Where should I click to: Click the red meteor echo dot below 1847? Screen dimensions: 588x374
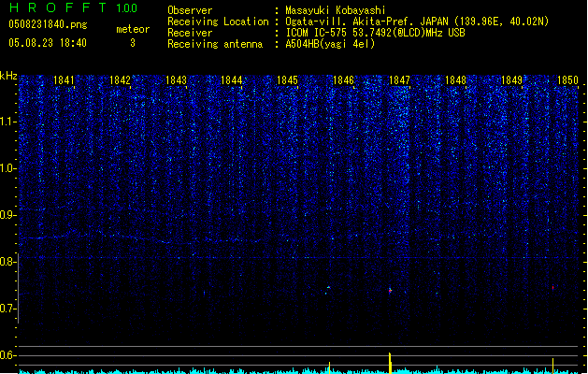(x=390, y=290)
